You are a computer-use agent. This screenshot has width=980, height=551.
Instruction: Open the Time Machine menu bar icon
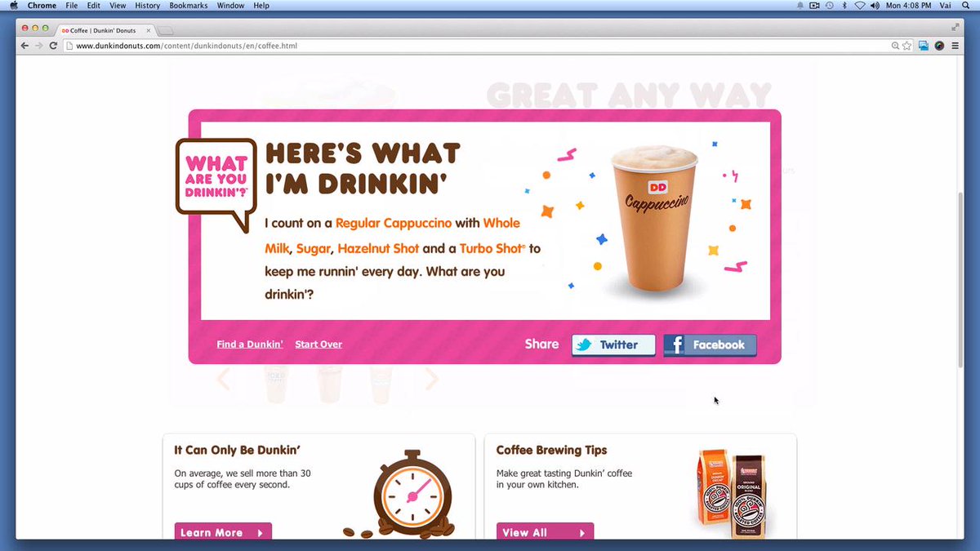pos(829,6)
